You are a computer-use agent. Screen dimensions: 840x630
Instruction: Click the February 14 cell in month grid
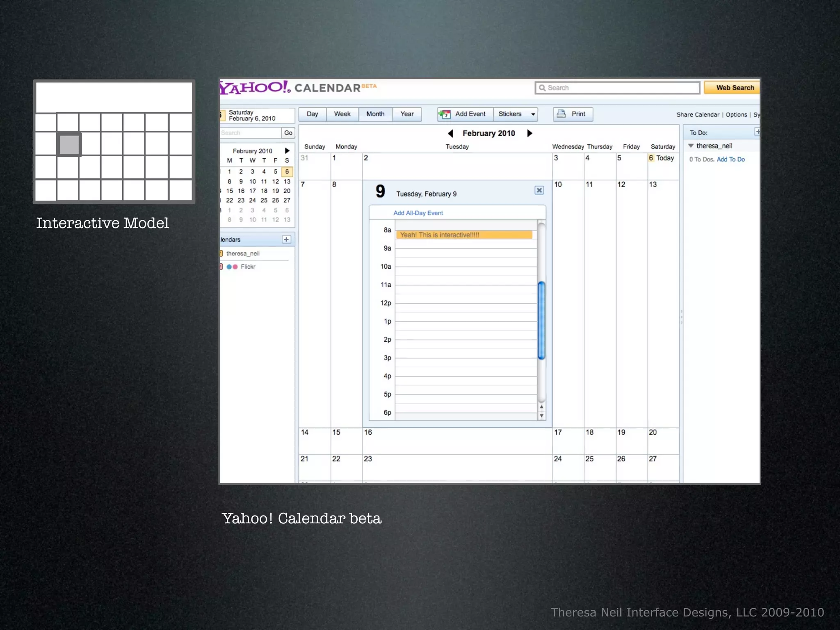click(x=315, y=441)
